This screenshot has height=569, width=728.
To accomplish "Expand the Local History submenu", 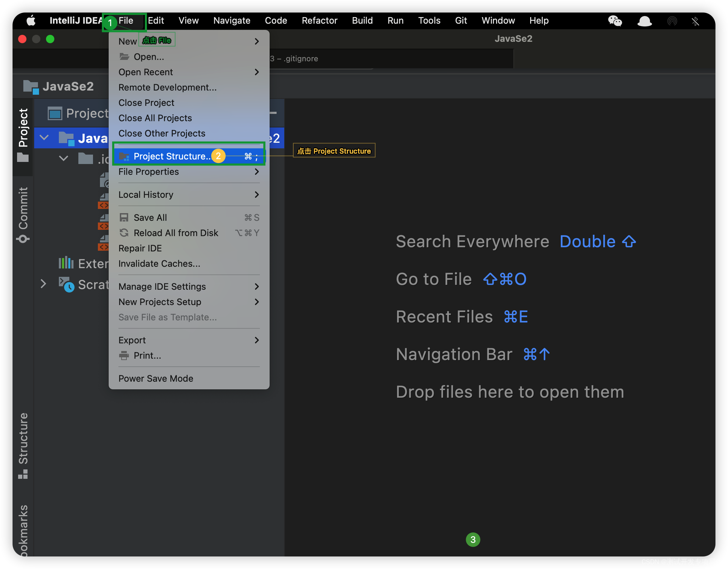I will (x=257, y=195).
